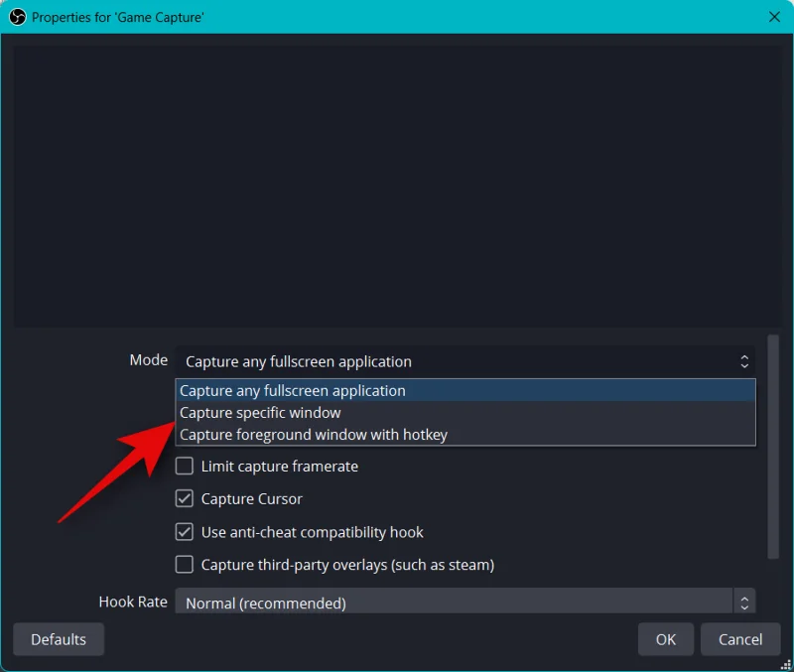794x672 pixels.
Task: Open the Mode dropdown
Action: [x=464, y=361]
